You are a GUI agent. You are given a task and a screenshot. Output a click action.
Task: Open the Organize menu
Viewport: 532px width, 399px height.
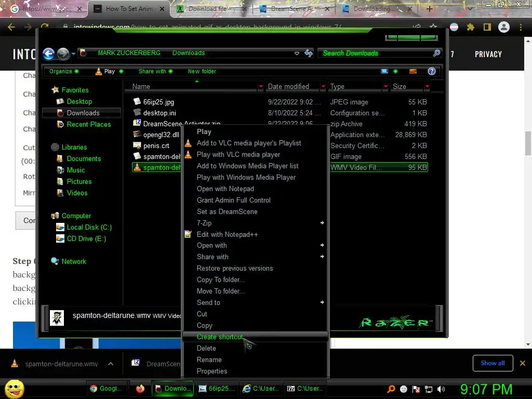pos(63,71)
